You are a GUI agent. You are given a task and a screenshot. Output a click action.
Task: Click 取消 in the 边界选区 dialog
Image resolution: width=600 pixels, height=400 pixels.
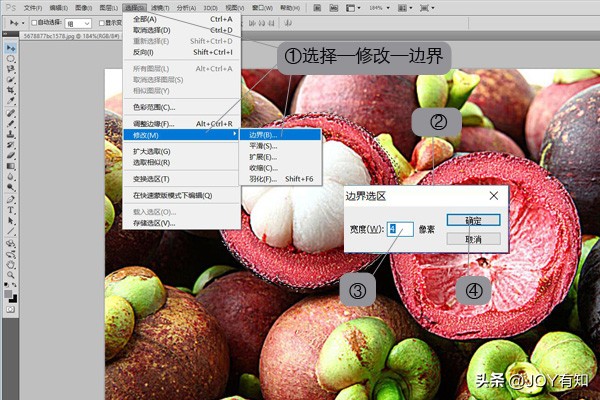point(473,239)
